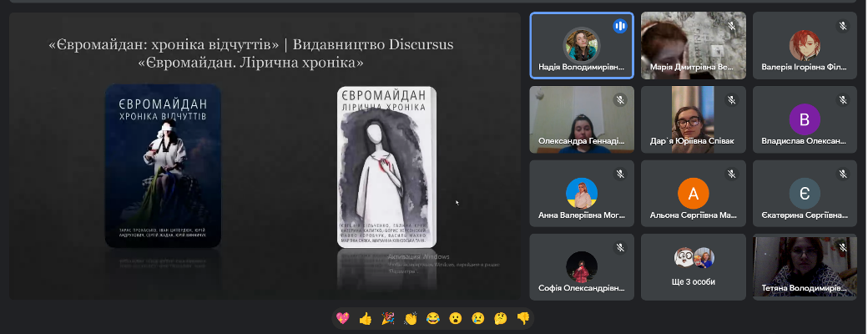Screen dimensions: 868x334
Task: Open Надія Володимирівна participant tile
Action: pos(582,45)
